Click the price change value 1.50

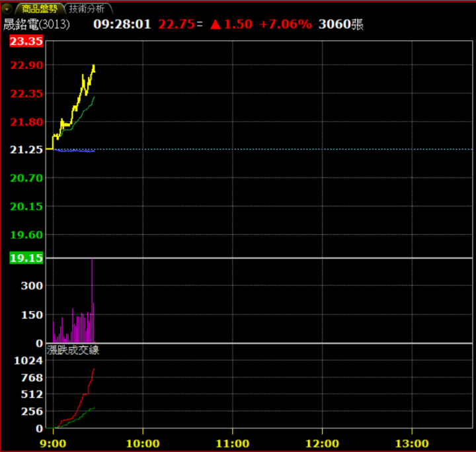click(x=238, y=24)
